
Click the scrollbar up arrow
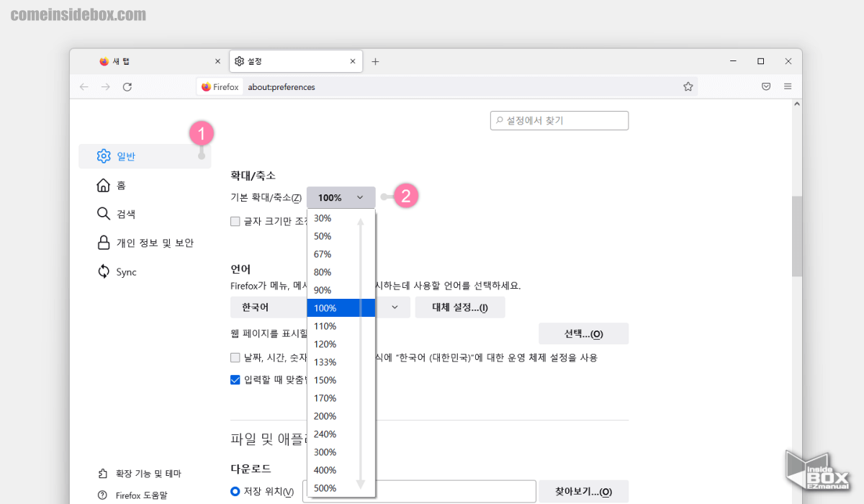tap(796, 105)
